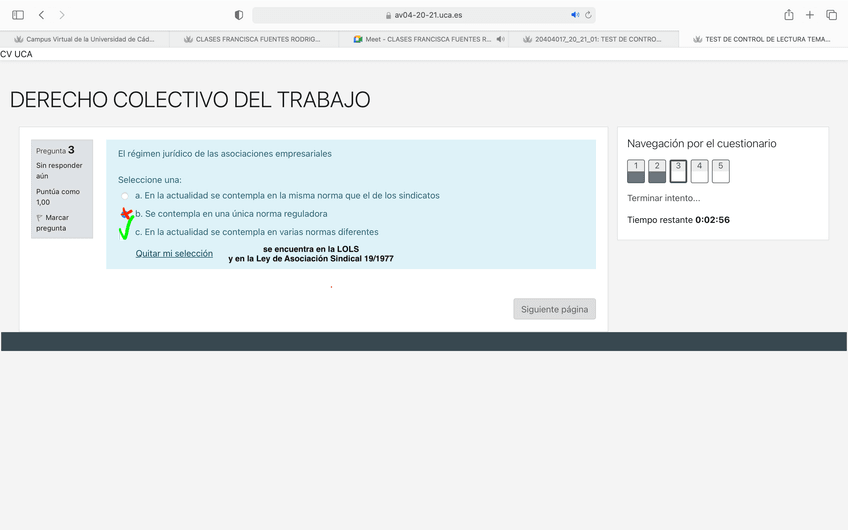Screen dimensions: 848x530
Task: Select TEST DE CONTROL DE LECTURA TEMA tab
Action: (763, 39)
